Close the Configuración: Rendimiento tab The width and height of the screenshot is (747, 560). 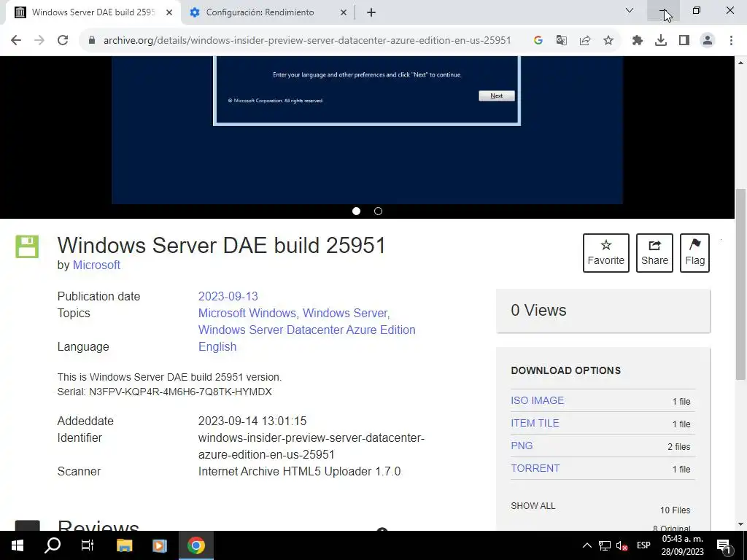pos(344,13)
